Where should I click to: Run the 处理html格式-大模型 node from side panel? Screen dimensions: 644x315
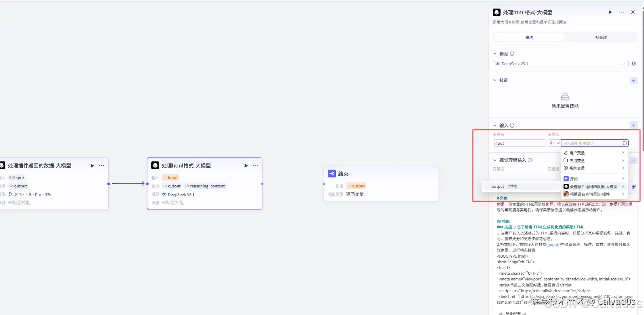[x=610, y=12]
